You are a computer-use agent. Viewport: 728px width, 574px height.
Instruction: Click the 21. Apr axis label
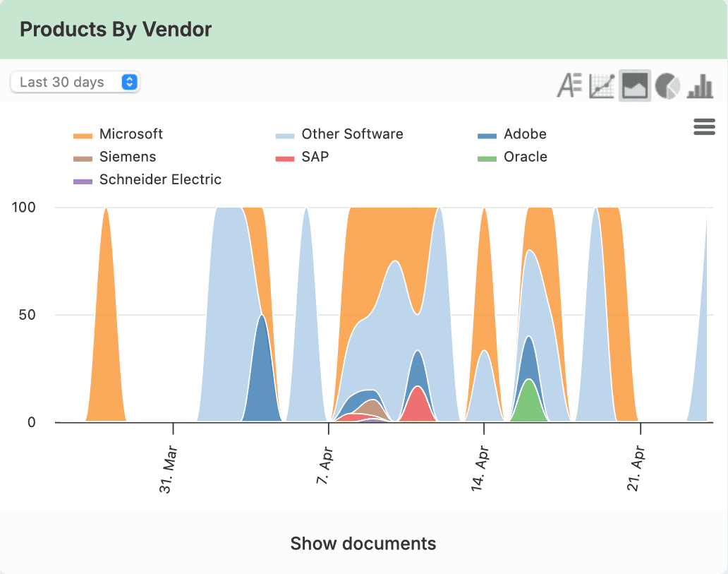(x=636, y=469)
